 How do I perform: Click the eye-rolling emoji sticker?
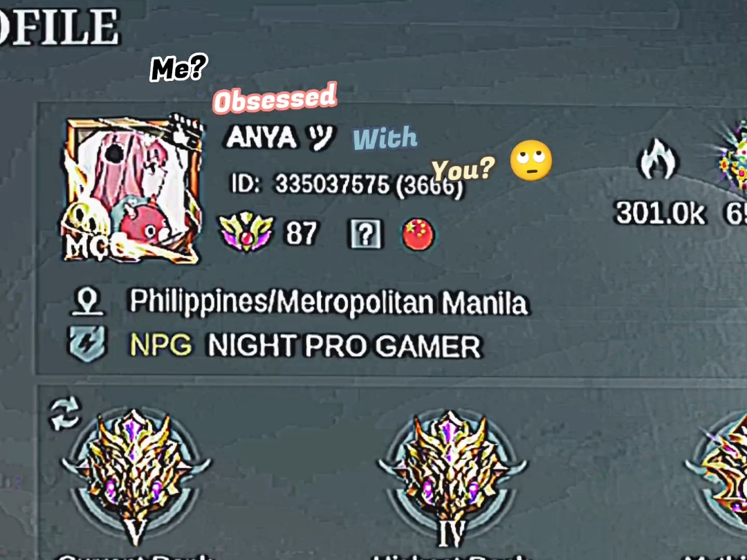click(531, 160)
